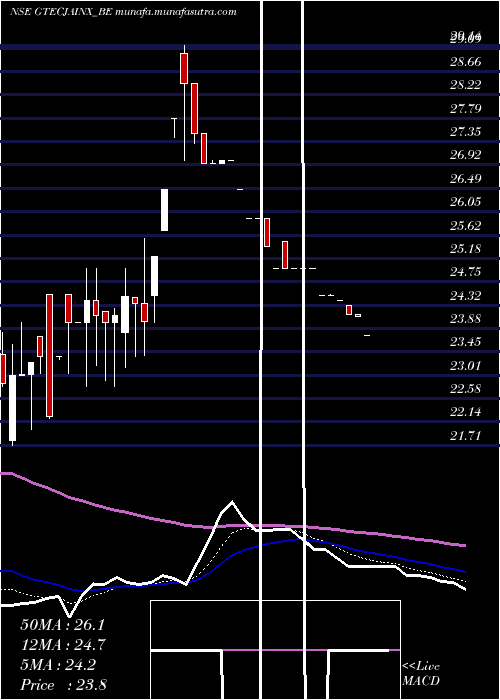Click the <<Live MACD label

click(x=421, y=673)
